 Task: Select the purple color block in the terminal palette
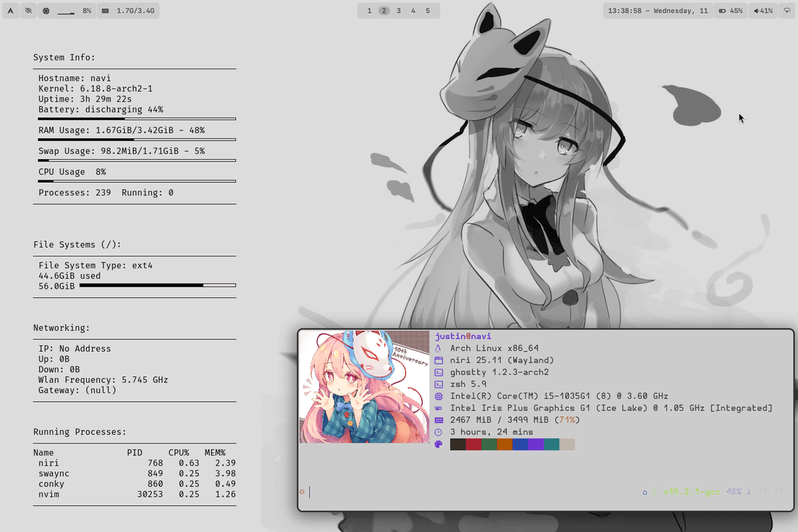click(x=536, y=444)
